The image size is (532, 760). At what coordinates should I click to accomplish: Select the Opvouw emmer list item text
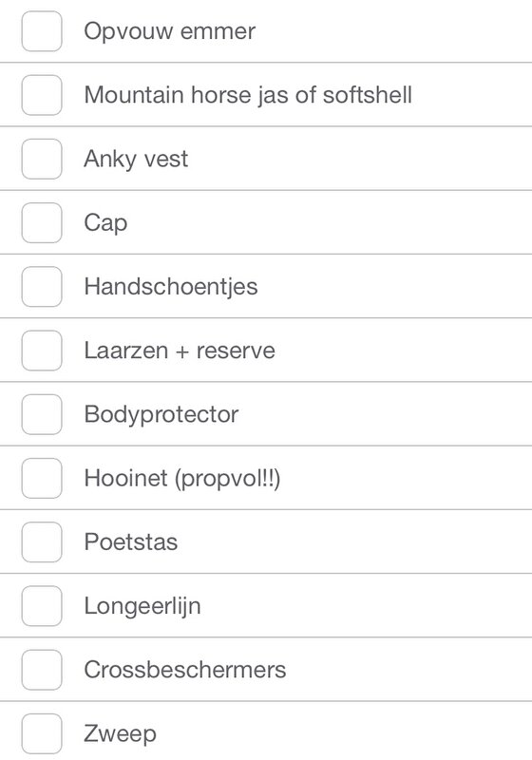(170, 31)
